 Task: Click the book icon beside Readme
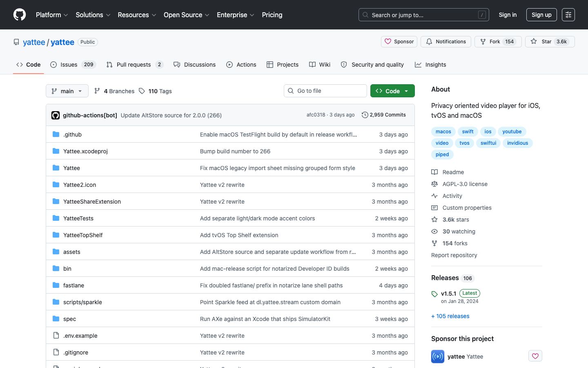(434, 172)
